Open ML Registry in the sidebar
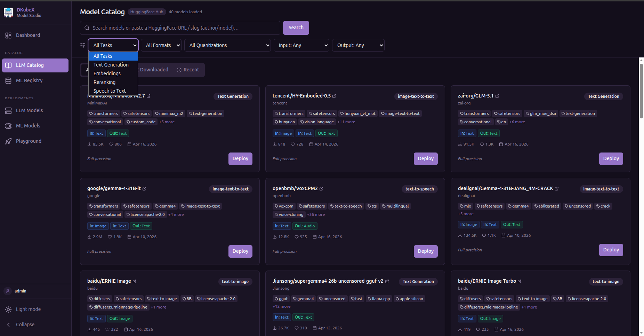 point(35,80)
